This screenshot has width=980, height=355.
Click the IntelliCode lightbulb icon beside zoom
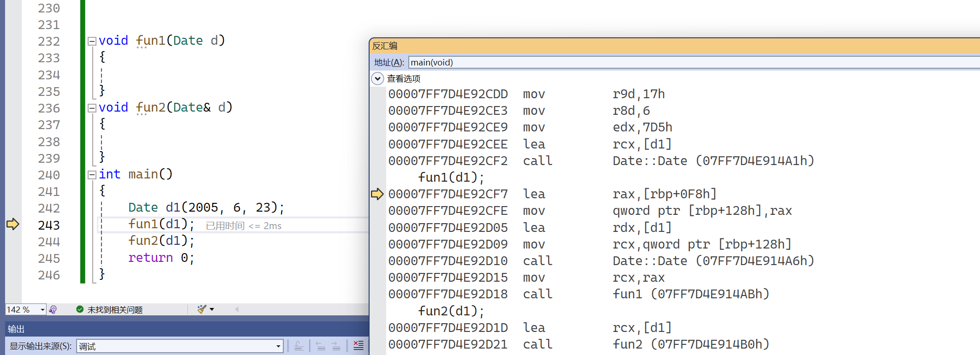coord(53,310)
